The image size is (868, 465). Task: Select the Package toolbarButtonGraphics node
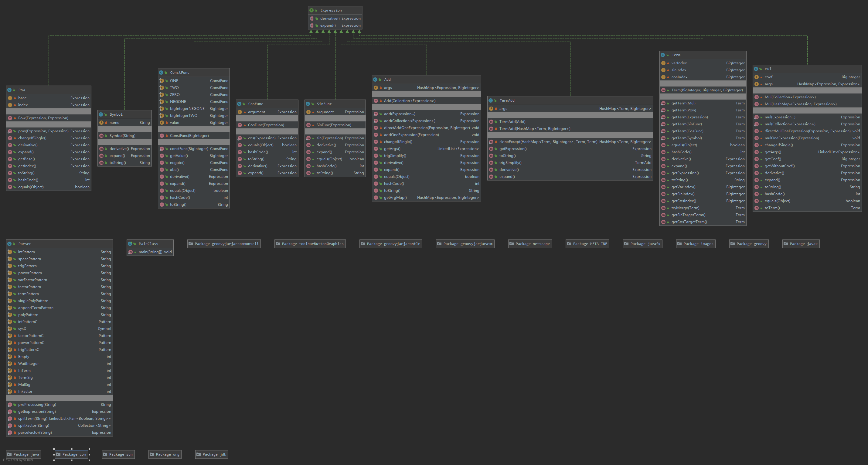coord(310,244)
